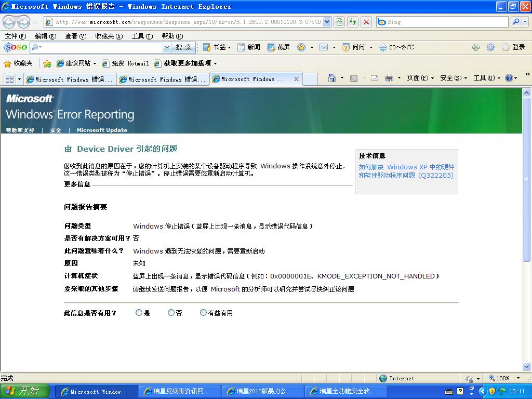
Task: Open the 免费 Hotmail favorites link
Action: click(126, 63)
